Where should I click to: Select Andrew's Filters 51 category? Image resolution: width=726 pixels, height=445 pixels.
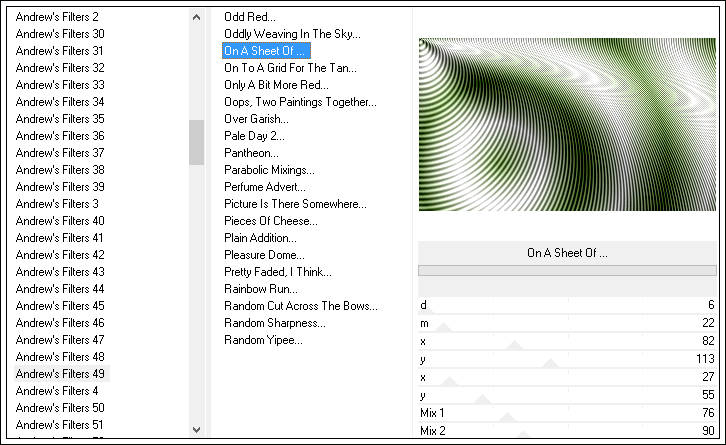[x=59, y=425]
